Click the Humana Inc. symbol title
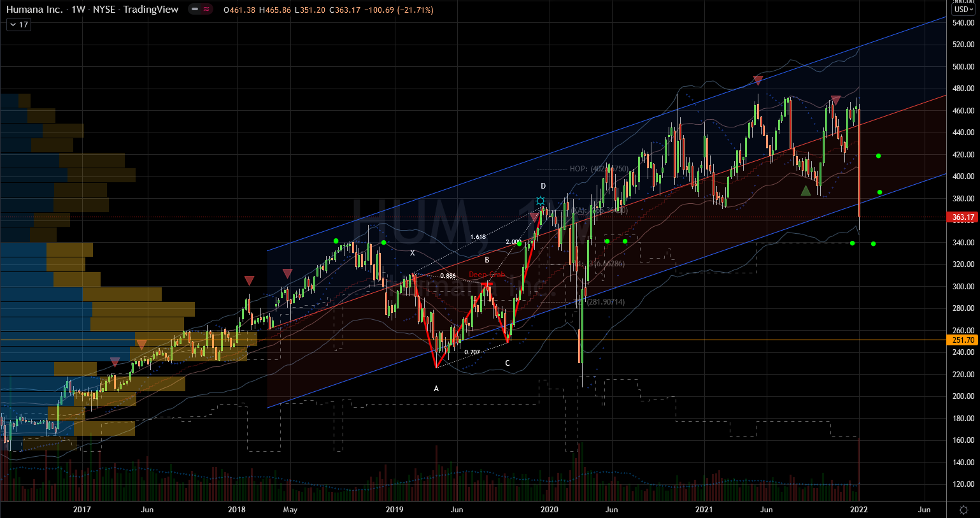This screenshot has height=518, width=980. (x=34, y=10)
